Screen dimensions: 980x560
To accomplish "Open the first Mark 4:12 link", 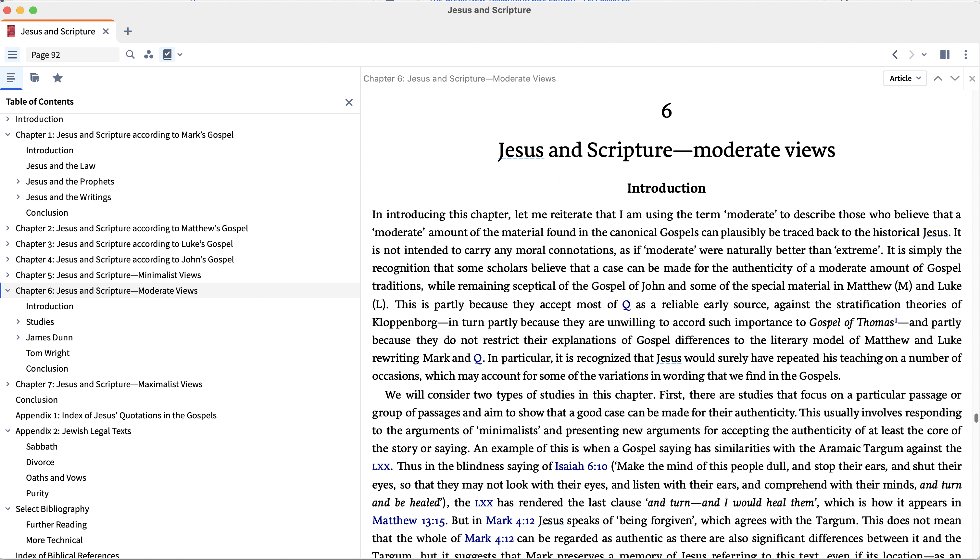I will 510,521.
